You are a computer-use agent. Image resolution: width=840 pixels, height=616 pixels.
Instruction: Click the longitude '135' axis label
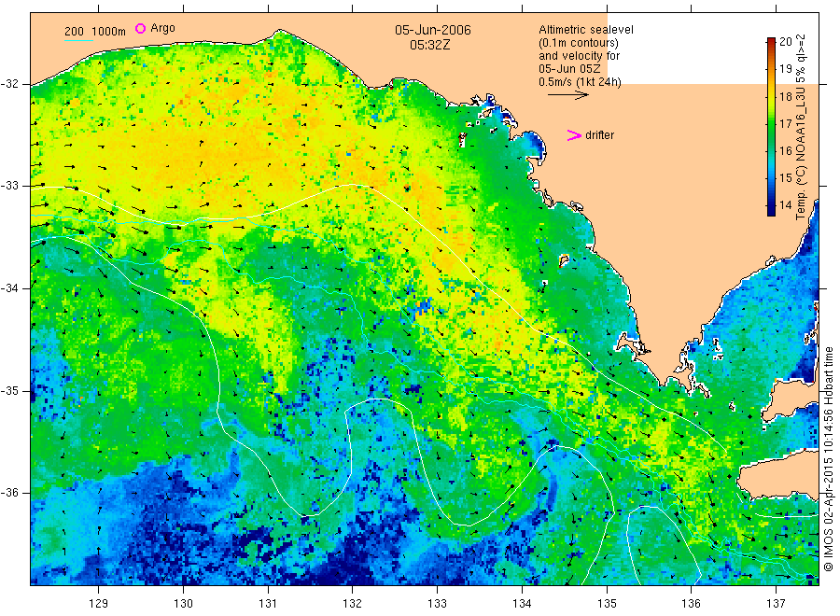(607, 604)
